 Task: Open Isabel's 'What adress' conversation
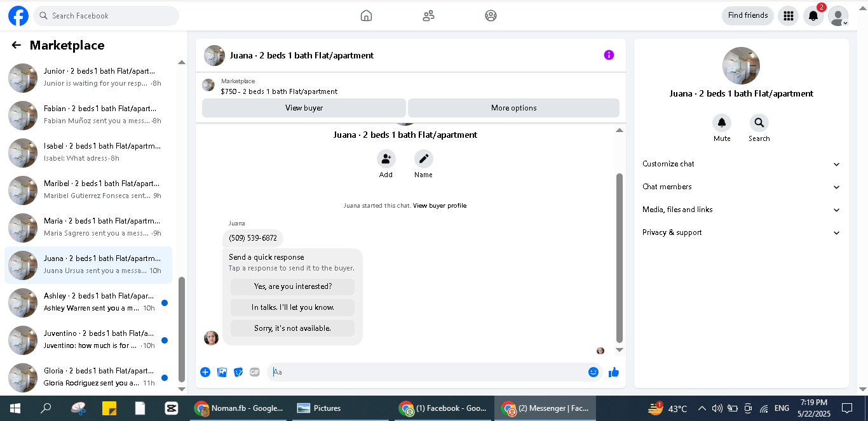88,152
